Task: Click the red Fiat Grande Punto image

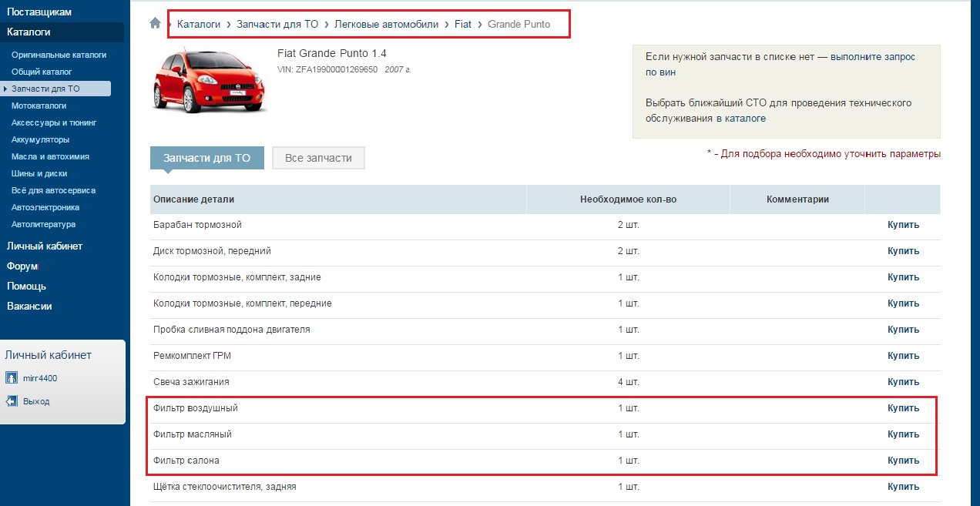Action: 209,80
